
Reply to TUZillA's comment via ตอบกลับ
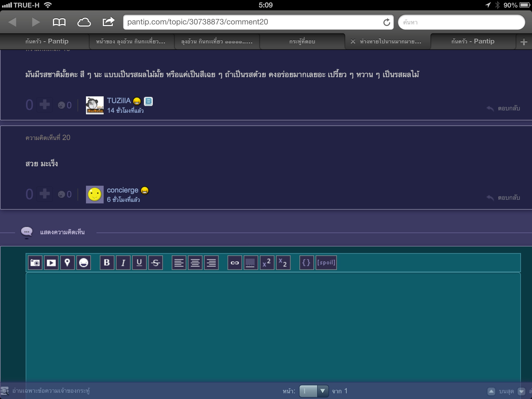click(503, 108)
